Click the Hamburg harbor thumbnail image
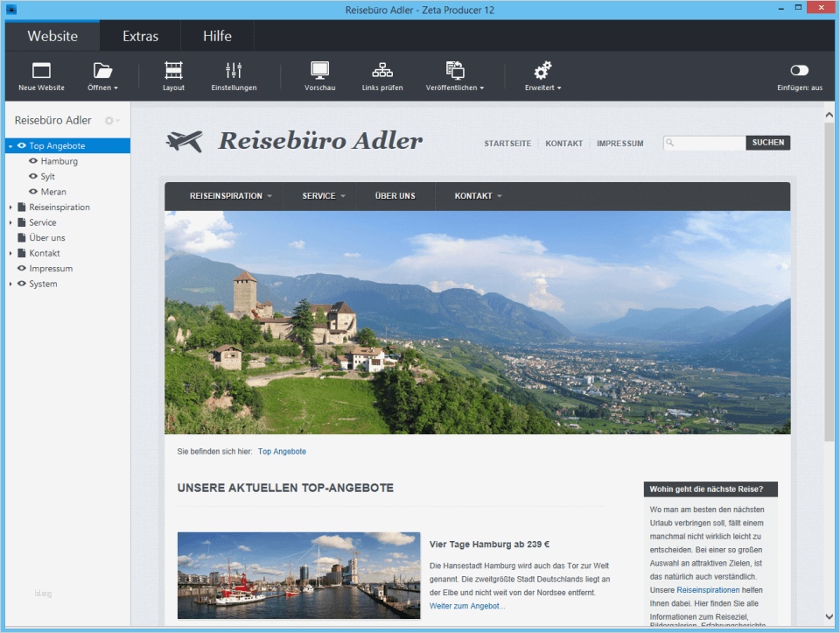840x633 pixels. [298, 575]
